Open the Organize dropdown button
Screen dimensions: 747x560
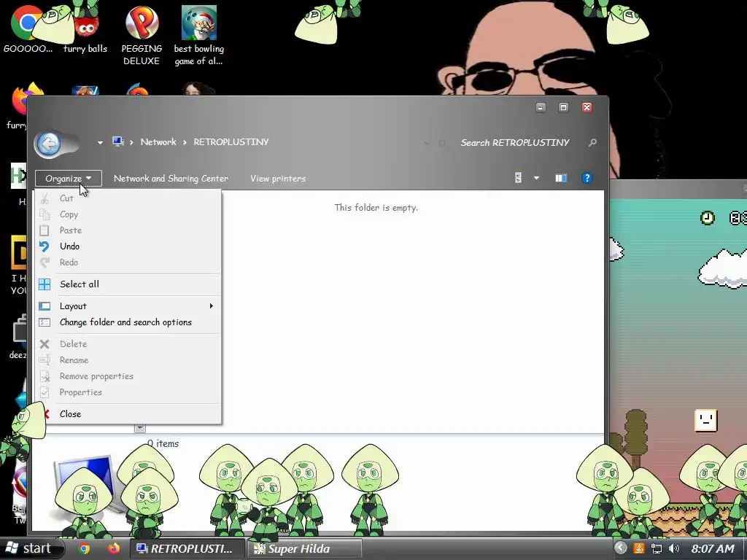pyautogui.click(x=68, y=179)
